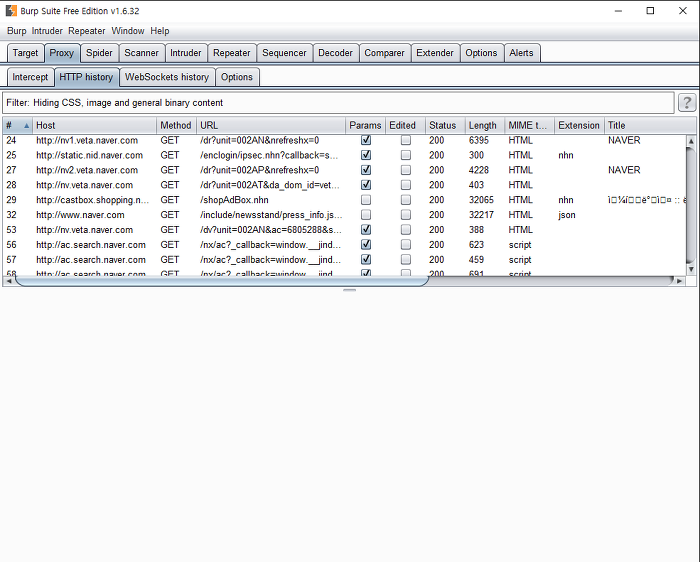Switch to the top-level Repeater tab
The height and width of the screenshot is (562, 700).
[x=232, y=53]
